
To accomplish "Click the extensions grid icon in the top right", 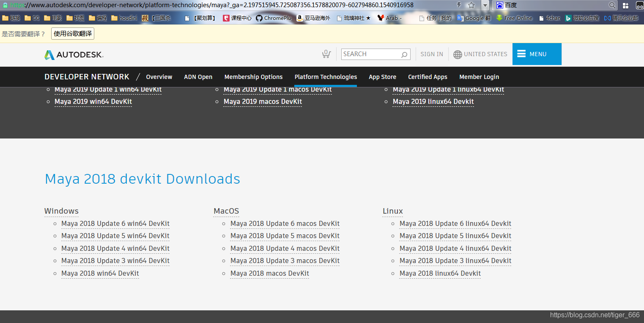I will [626, 5].
